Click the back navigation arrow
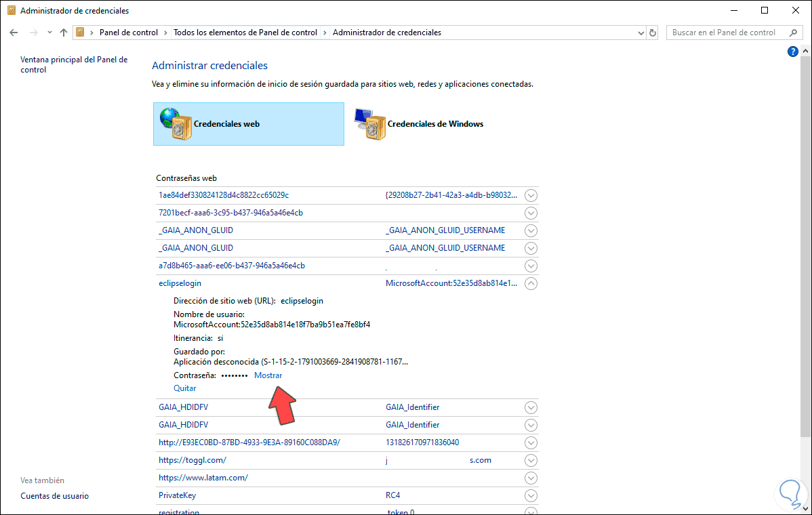The width and height of the screenshot is (812, 515). point(14,33)
